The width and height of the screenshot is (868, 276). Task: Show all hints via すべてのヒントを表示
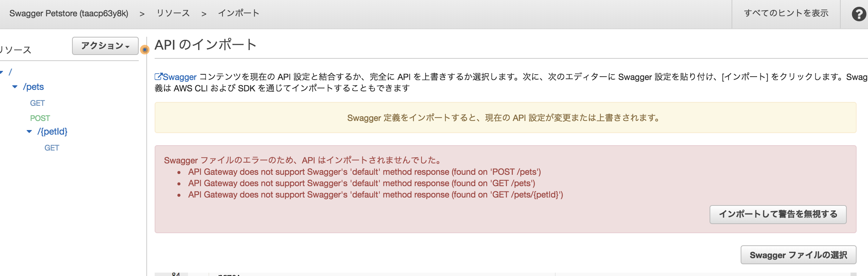786,13
